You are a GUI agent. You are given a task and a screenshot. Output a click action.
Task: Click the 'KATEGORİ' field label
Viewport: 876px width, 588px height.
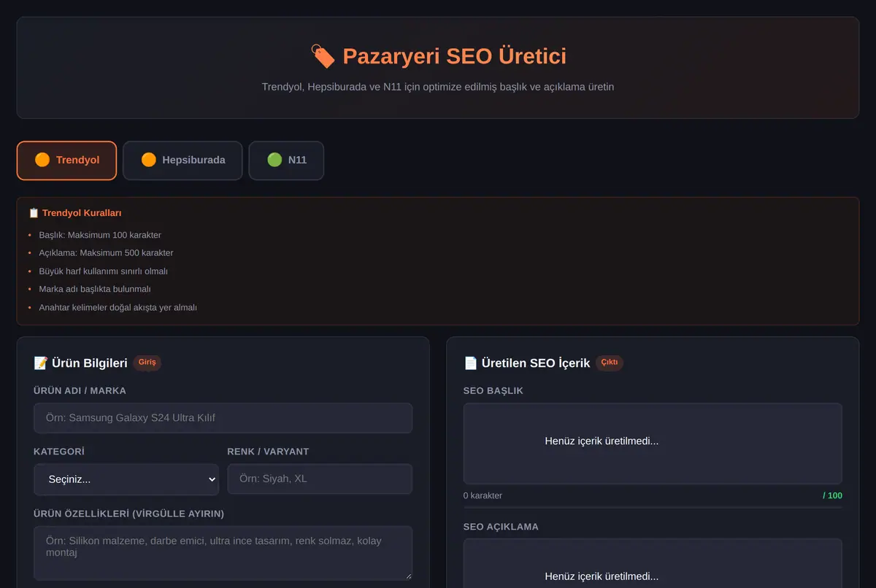[59, 452]
